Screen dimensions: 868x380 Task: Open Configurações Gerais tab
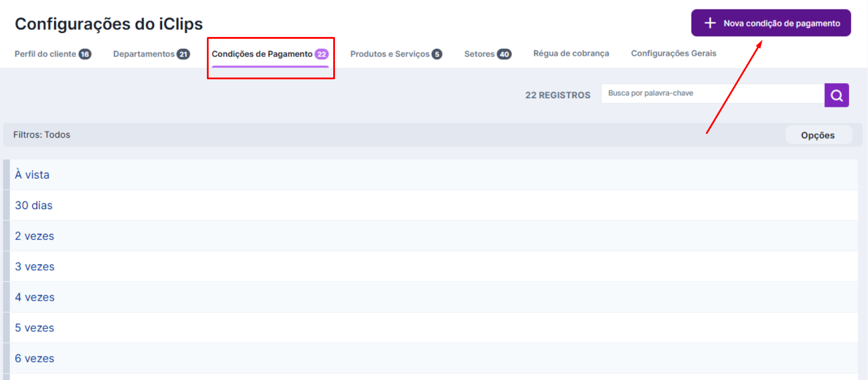(x=673, y=53)
